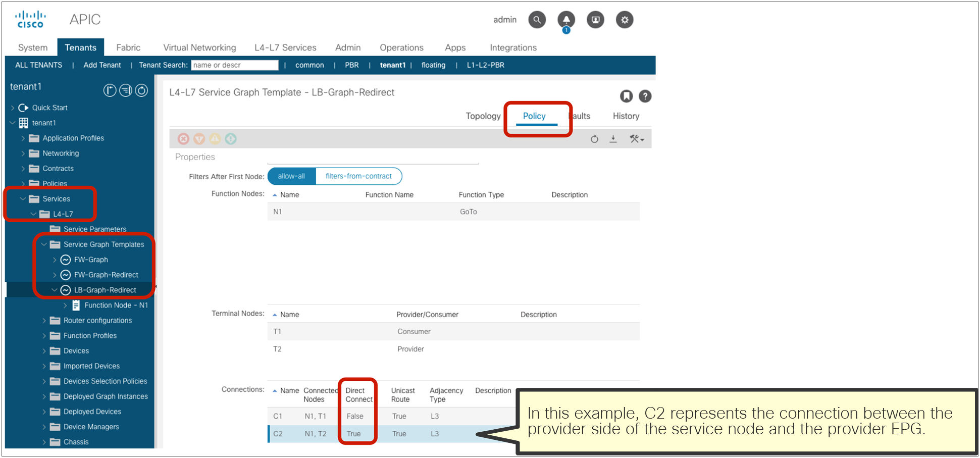Image resolution: width=980 pixels, height=458 pixels.
Task: Open Imported Devices folder
Action: pos(91,366)
